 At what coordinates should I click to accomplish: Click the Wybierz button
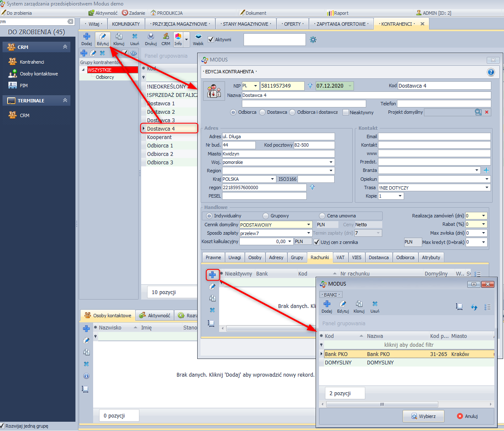[x=424, y=416]
